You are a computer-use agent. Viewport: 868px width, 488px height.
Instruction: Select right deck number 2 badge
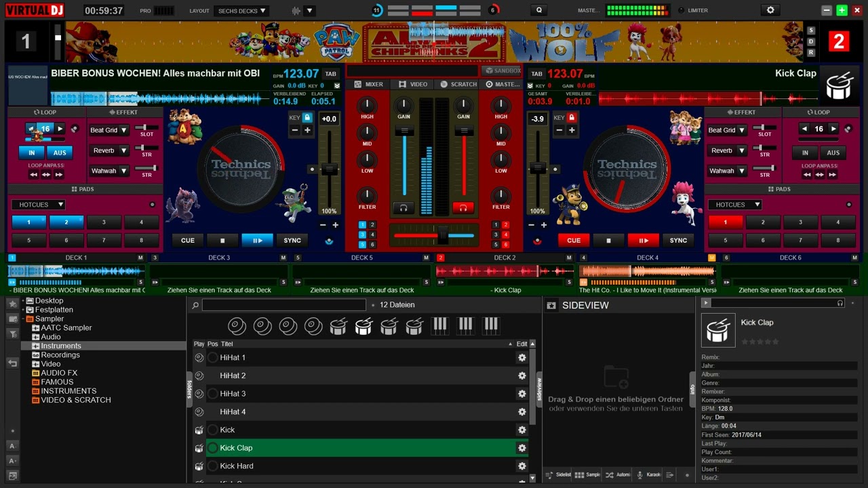pyautogui.click(x=839, y=42)
